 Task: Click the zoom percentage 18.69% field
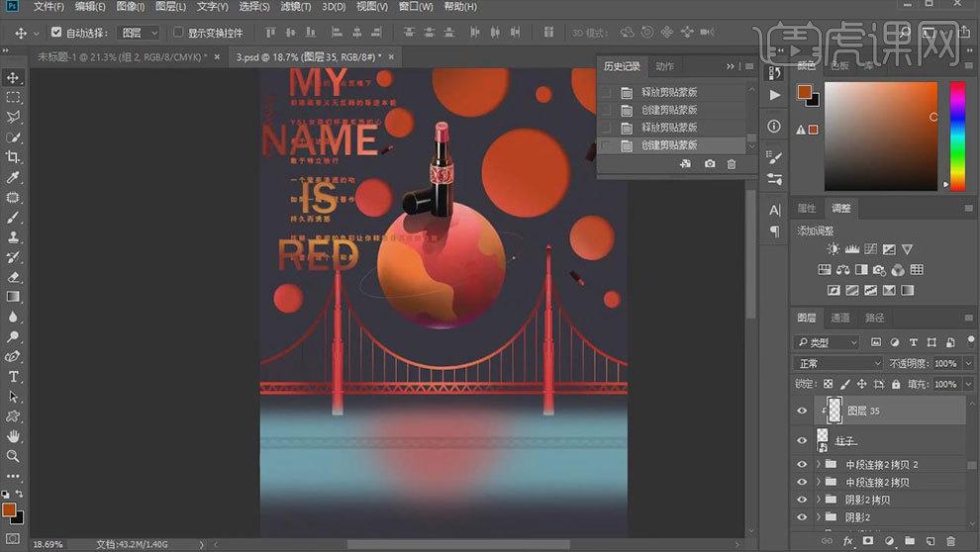click(48, 544)
